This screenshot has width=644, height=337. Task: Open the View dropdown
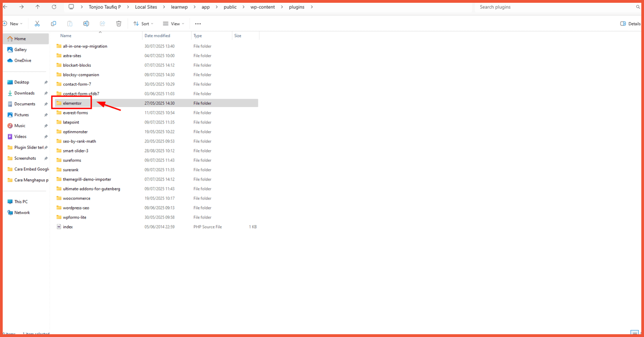tap(173, 24)
